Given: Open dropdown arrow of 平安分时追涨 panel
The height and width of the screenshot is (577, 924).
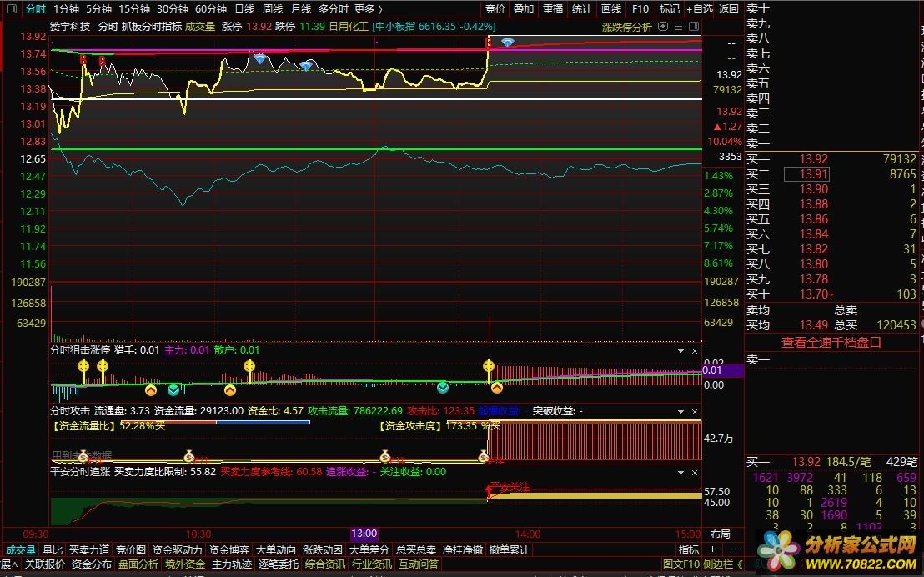Looking at the screenshot, I should click(x=681, y=471).
